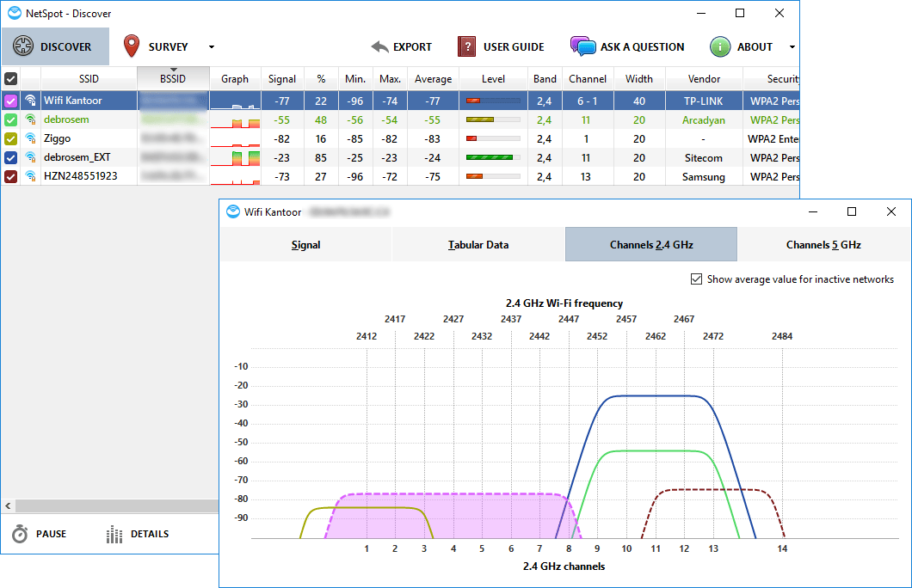Click the Ask a Question chat bubbles icon
Screen dimensions: 912x588
(582, 46)
